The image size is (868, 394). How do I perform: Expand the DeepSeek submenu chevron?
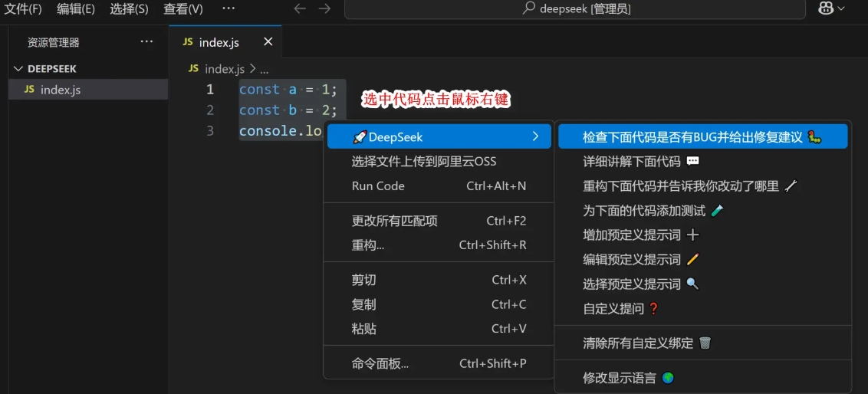534,136
